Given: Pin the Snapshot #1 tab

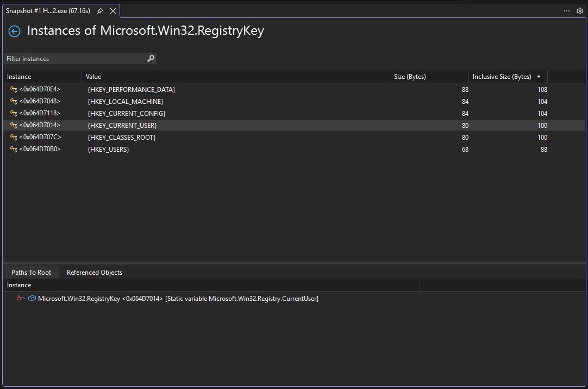Looking at the screenshot, I should [100, 10].
